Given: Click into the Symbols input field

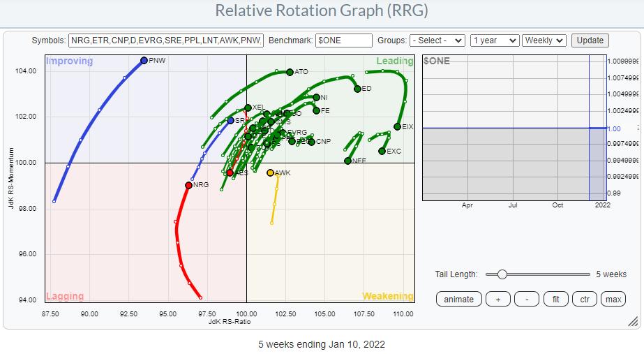Looking at the screenshot, I should [x=166, y=40].
